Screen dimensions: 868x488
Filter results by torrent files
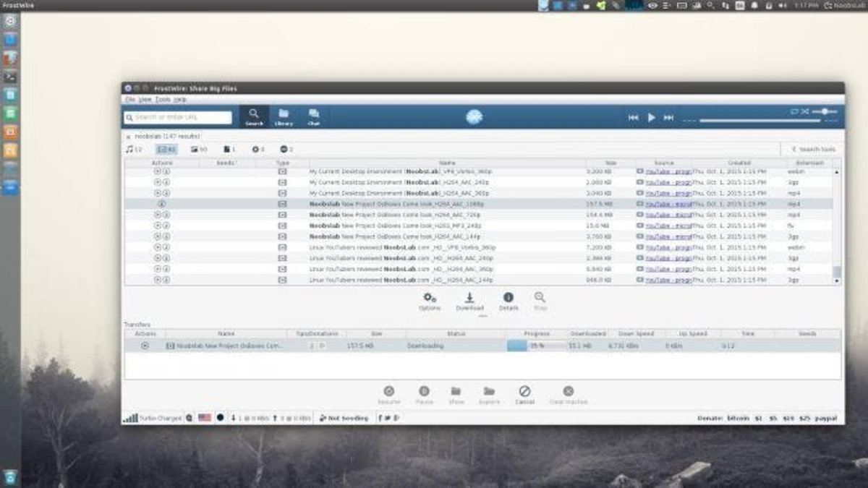[x=286, y=149]
